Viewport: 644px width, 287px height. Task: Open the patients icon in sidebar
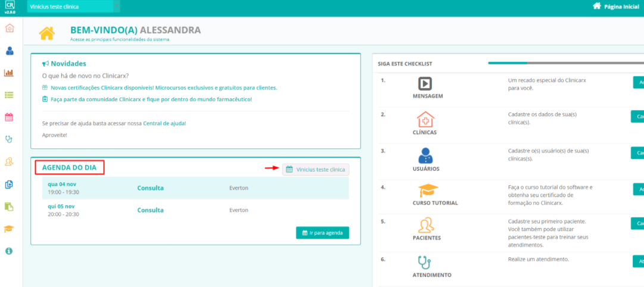pos(9,161)
